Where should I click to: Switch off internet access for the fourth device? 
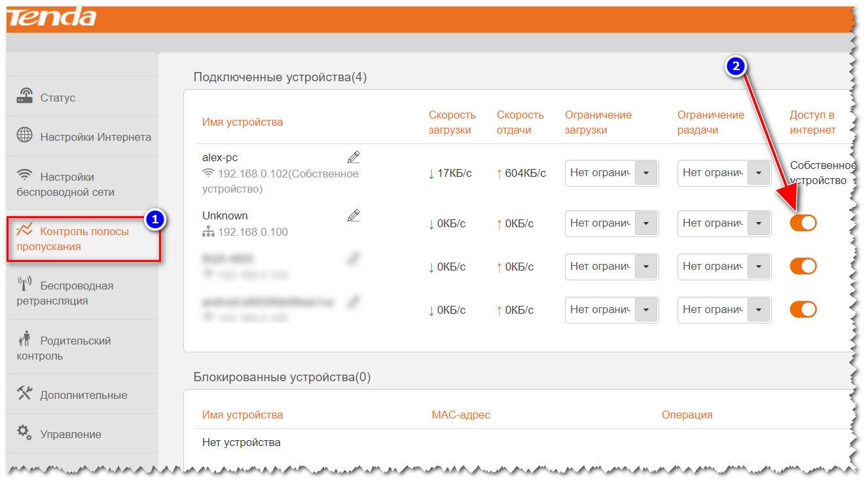click(x=803, y=309)
